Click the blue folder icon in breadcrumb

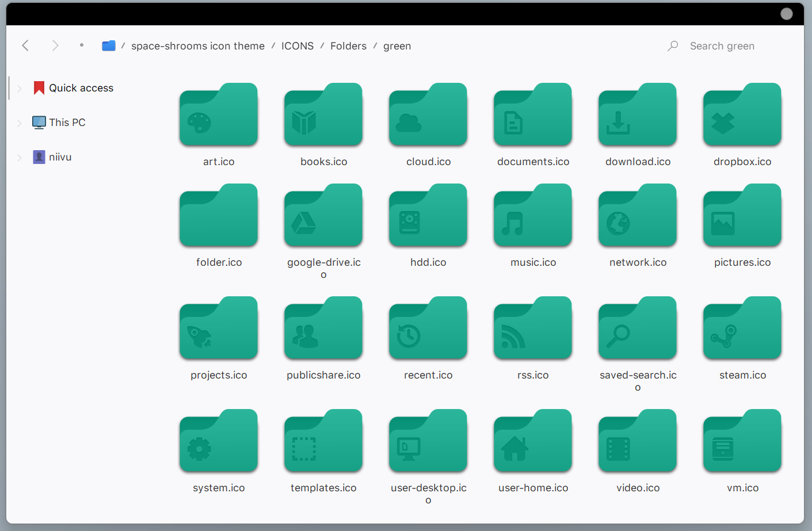point(109,45)
